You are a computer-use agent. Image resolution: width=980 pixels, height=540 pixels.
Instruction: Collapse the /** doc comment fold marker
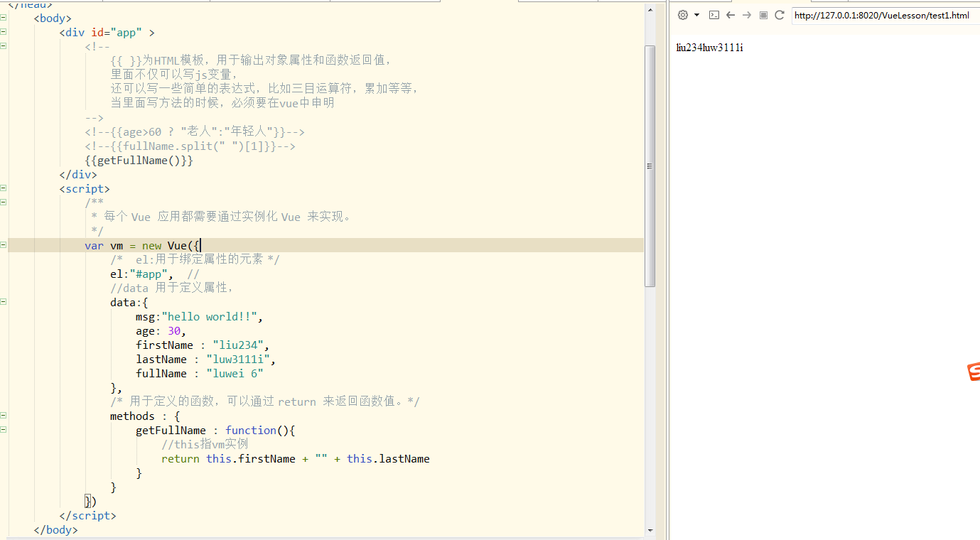(x=4, y=202)
